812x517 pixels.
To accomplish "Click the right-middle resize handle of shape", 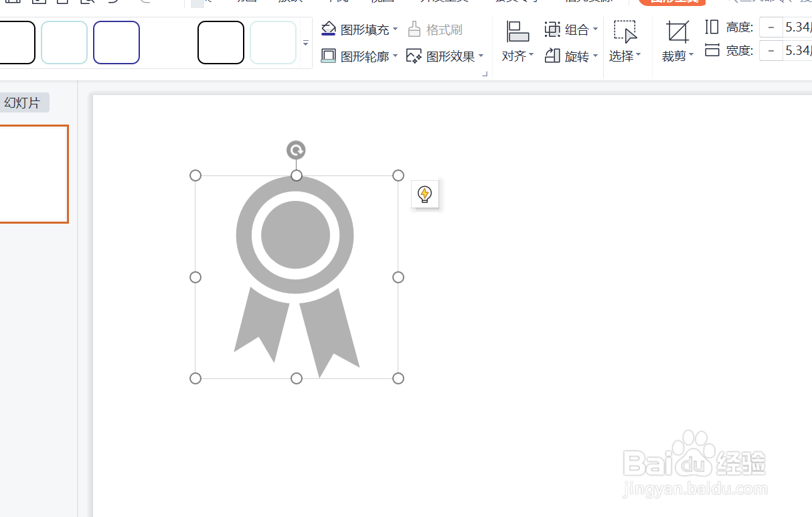I will point(398,277).
